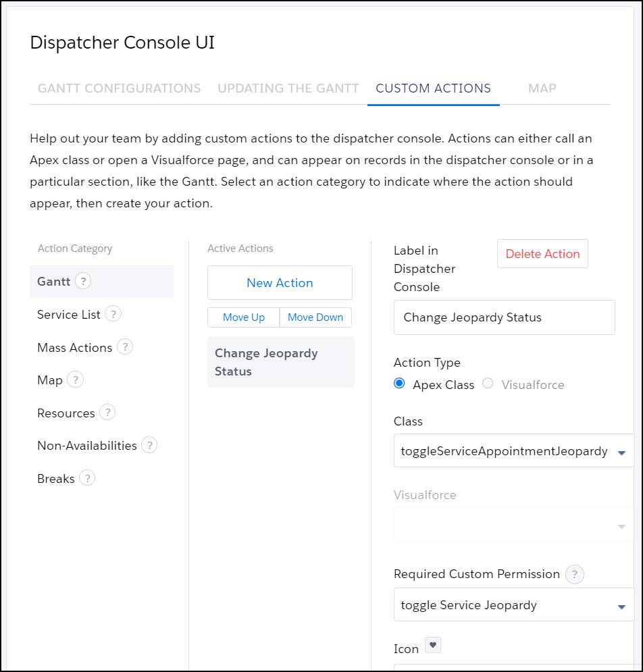This screenshot has height=672, width=643.
Task: Click the heart icon next to Icon label
Action: 432,644
